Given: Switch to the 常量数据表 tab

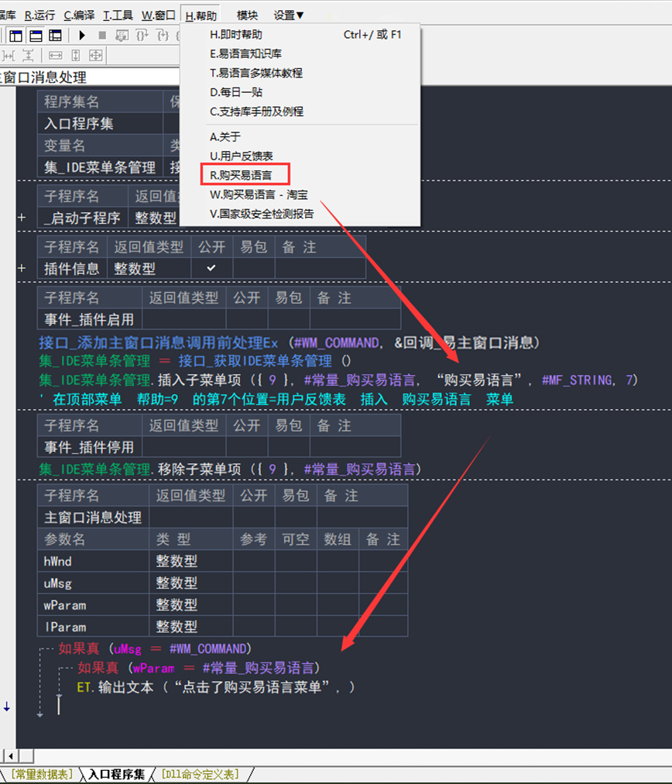Looking at the screenshot, I should [42, 775].
